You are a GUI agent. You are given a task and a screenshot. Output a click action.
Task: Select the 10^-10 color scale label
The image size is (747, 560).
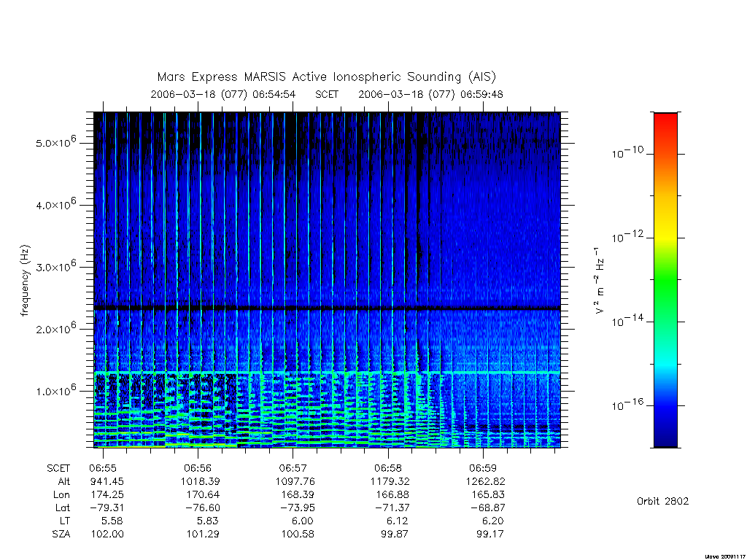click(x=628, y=152)
